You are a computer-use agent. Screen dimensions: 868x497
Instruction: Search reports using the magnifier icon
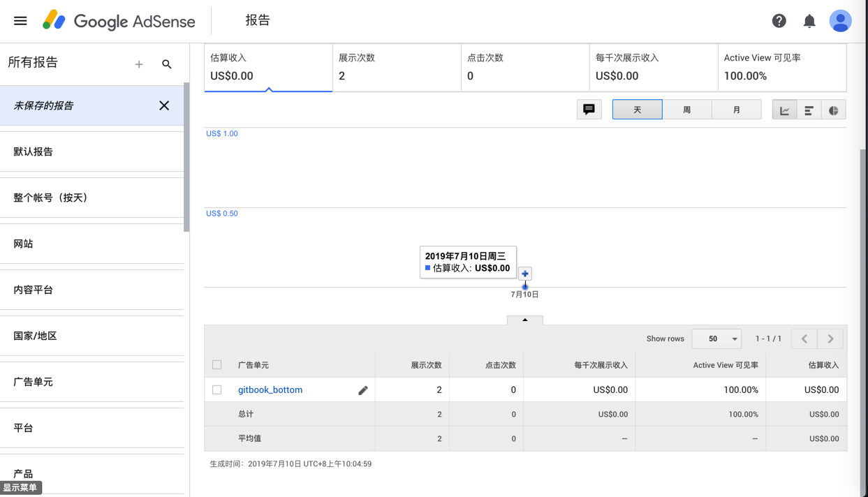coord(167,64)
